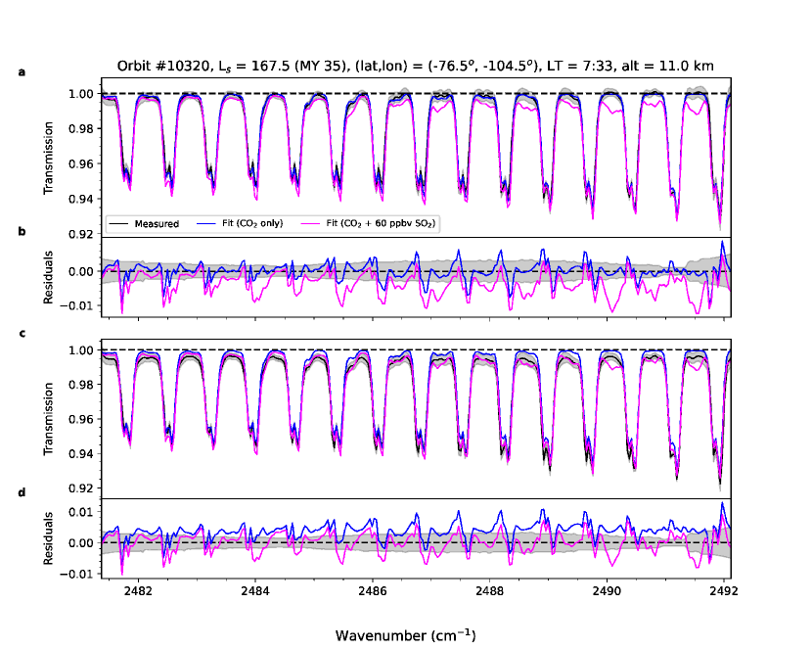
Task: Click the "1.00" y-tick in panel c
Action: point(81,349)
